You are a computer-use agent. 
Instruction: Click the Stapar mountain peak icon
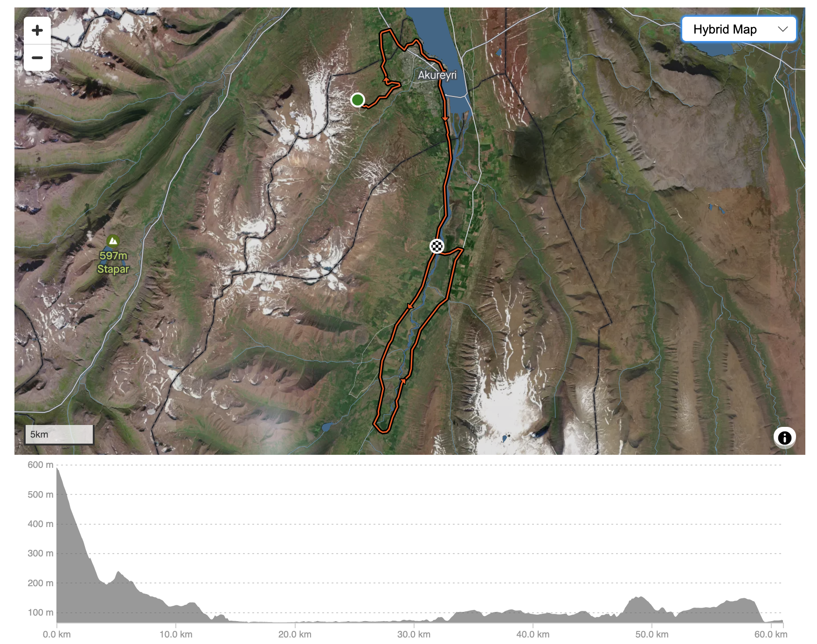tap(113, 241)
